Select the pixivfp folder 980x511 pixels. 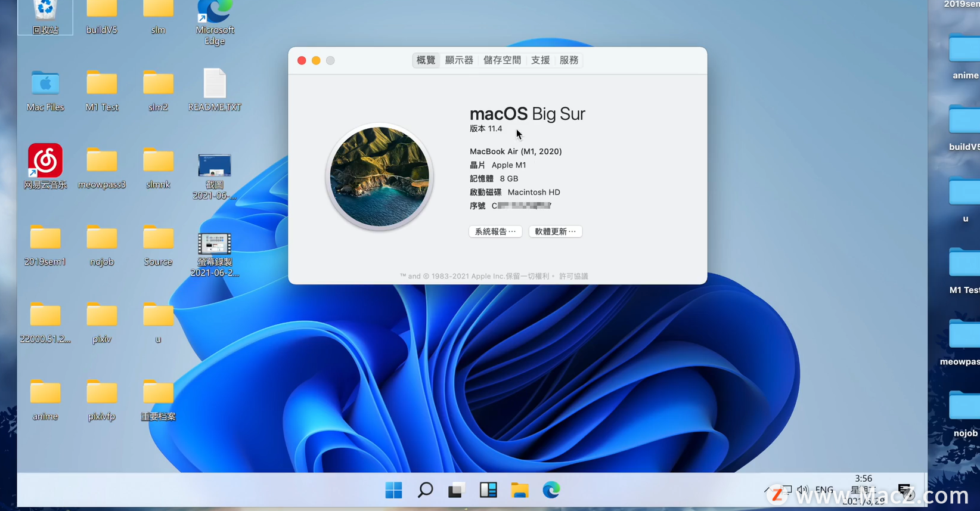click(x=101, y=400)
